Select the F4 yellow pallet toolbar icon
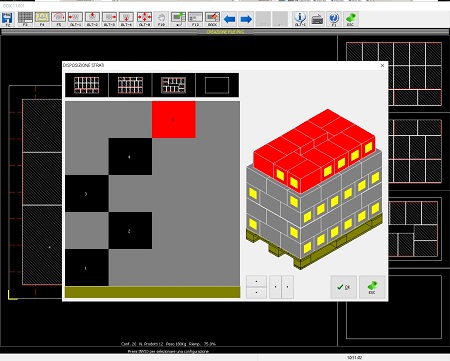 pyautogui.click(x=42, y=19)
